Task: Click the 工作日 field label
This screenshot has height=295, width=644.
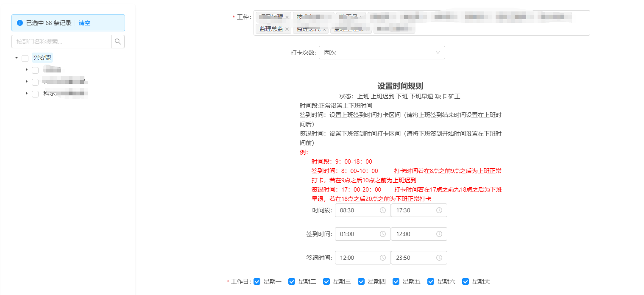Action: (x=241, y=281)
